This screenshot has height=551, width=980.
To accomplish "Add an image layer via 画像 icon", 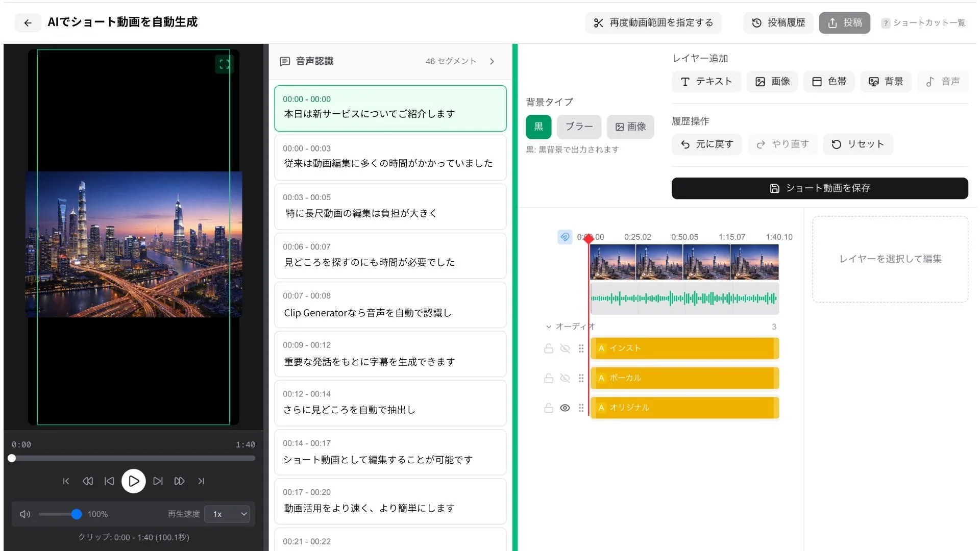I will tap(772, 82).
